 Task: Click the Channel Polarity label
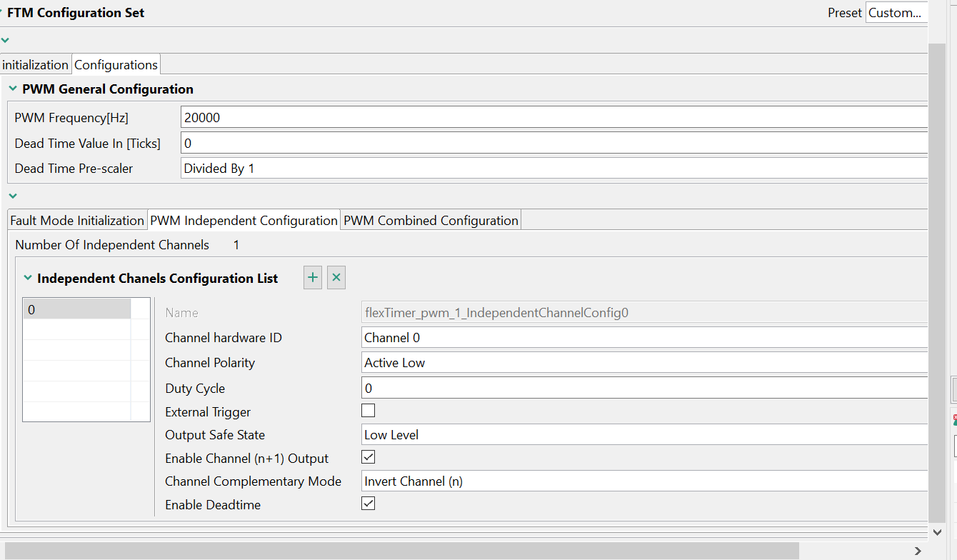pos(210,363)
